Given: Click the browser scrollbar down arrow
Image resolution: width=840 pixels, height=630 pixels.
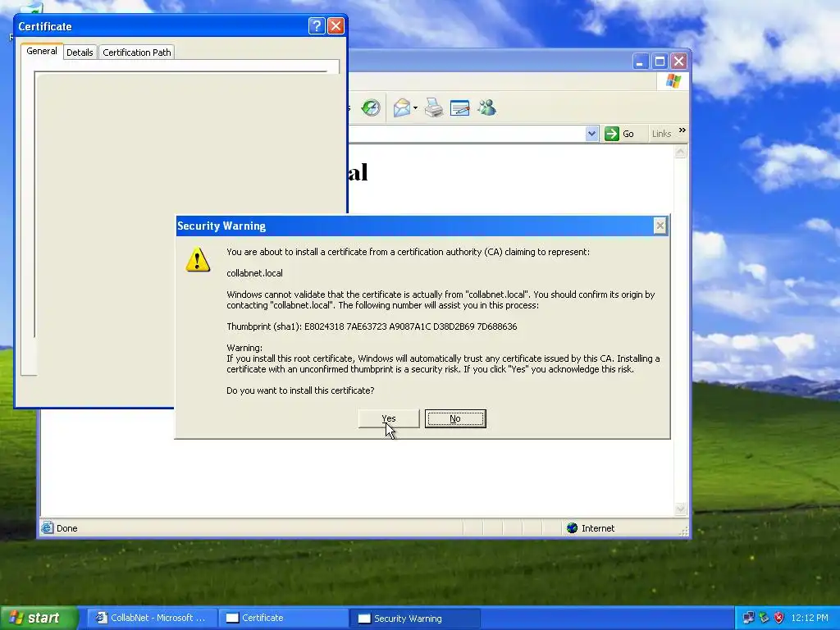Looking at the screenshot, I should tap(680, 509).
